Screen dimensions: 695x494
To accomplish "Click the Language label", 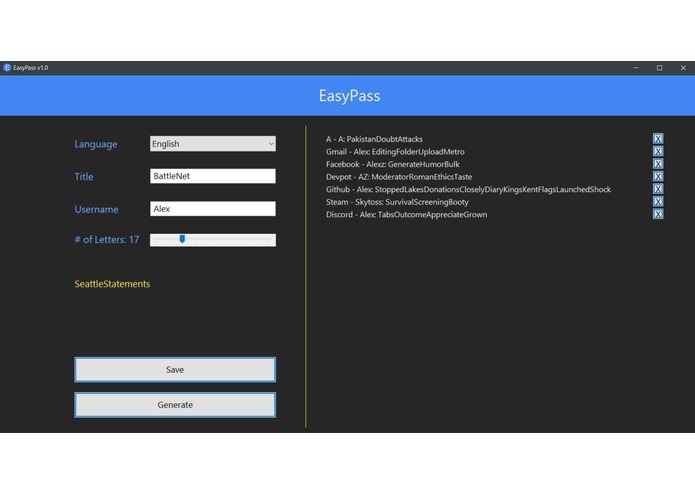I will click(x=96, y=144).
